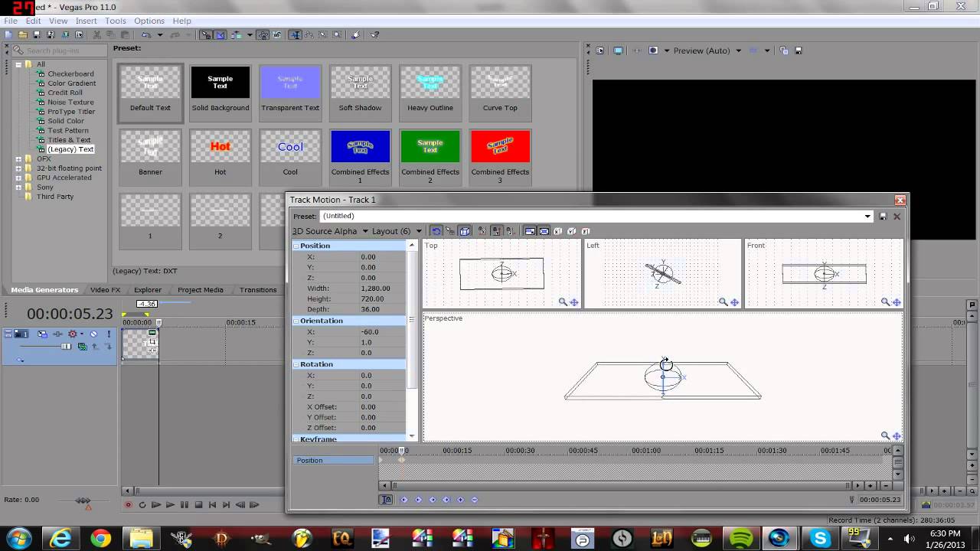Viewport: 980px width, 551px height.
Task: Select the Envelope Edit tool
Action: 309,34
